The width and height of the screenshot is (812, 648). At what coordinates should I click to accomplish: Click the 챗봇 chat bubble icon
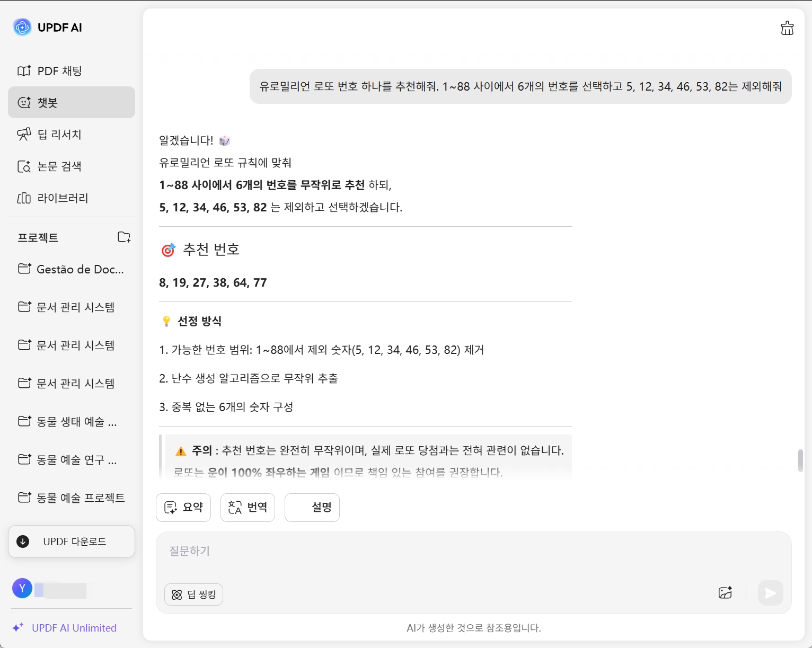[24, 103]
